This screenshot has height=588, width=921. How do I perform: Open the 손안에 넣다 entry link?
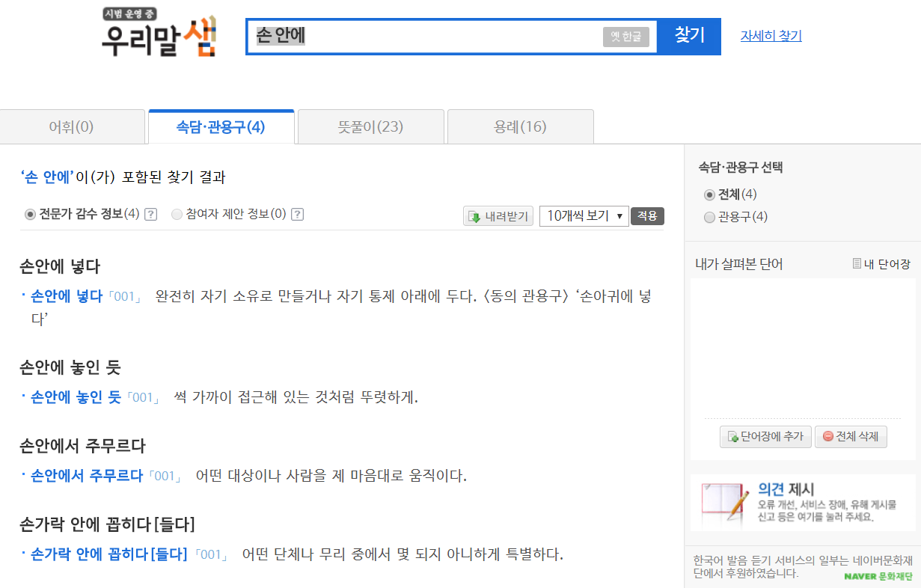coord(65,296)
